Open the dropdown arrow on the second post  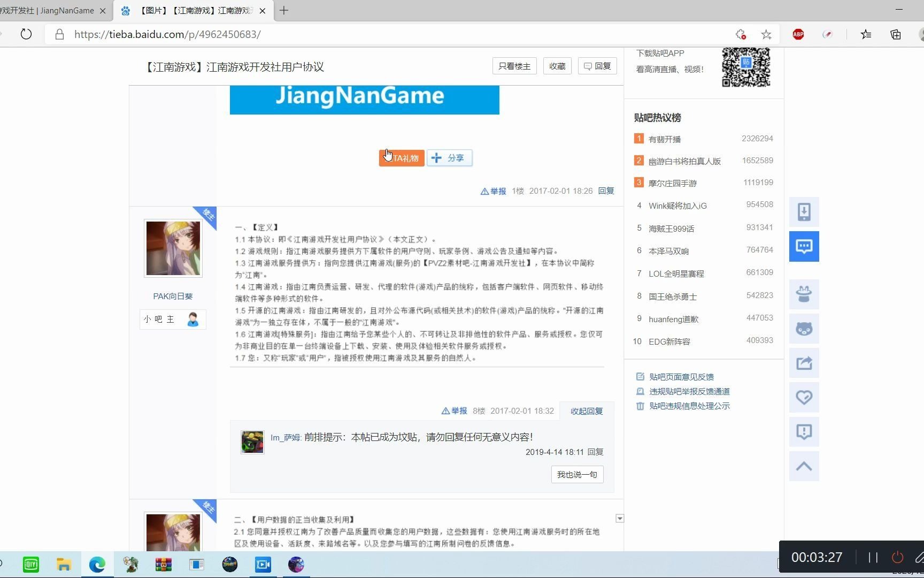tap(620, 519)
